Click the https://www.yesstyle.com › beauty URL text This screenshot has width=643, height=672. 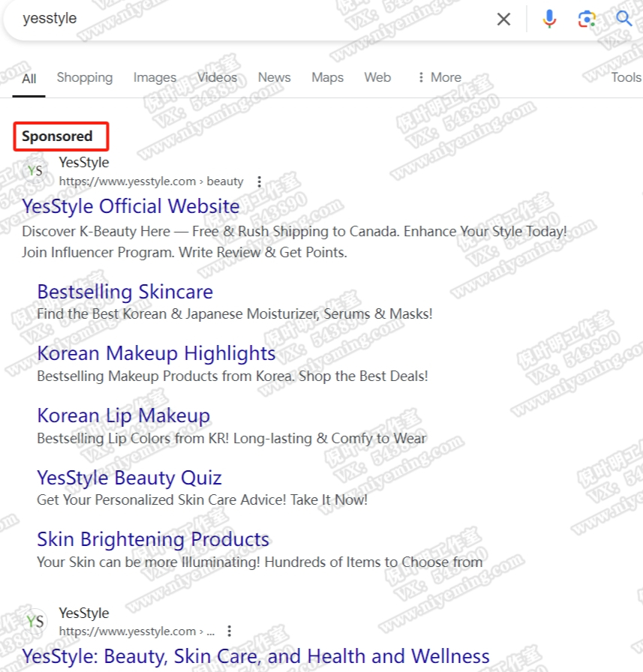[x=151, y=181]
